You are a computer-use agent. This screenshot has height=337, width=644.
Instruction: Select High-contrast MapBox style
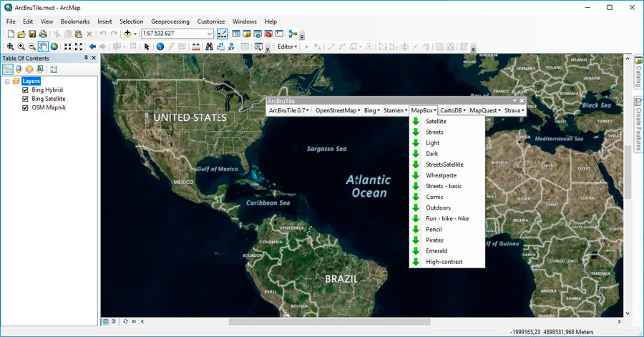click(447, 261)
